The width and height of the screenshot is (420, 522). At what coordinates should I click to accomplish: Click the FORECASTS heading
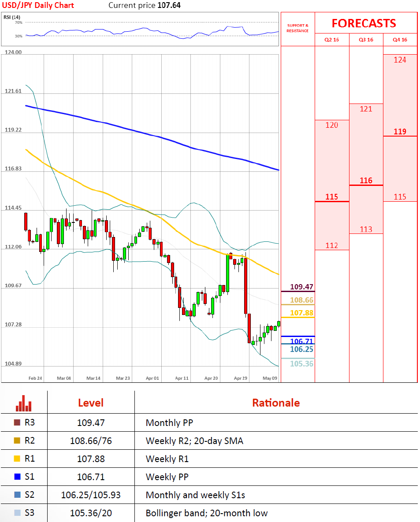(364, 23)
